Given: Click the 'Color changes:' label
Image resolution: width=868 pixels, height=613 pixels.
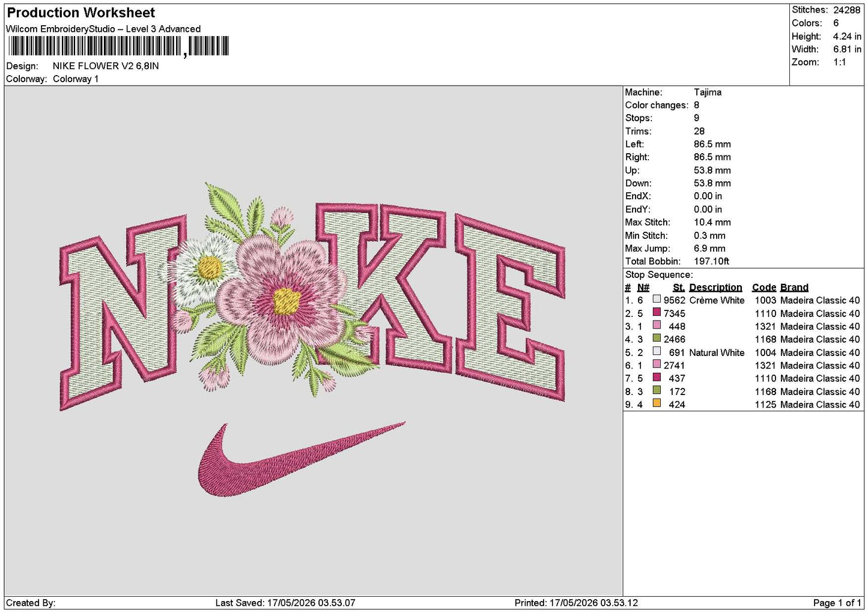Looking at the screenshot, I should click(x=657, y=105).
